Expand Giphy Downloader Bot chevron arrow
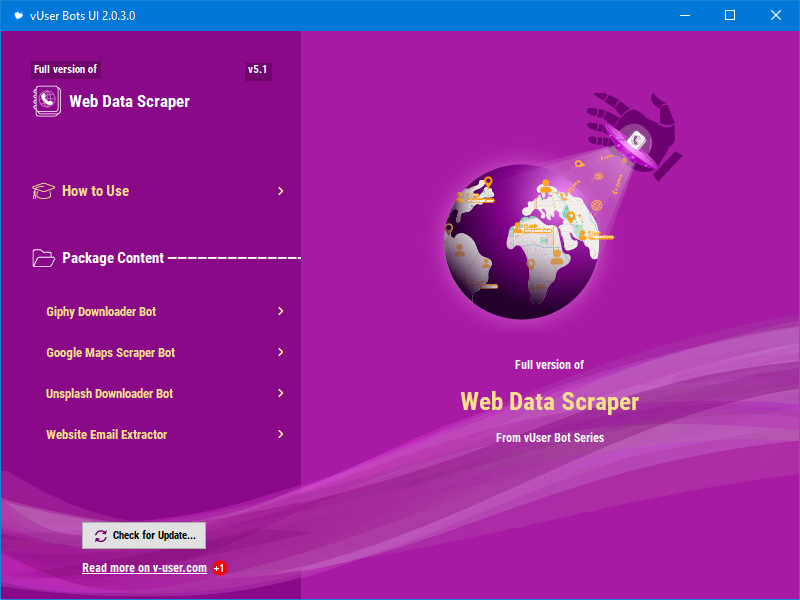 pos(281,311)
